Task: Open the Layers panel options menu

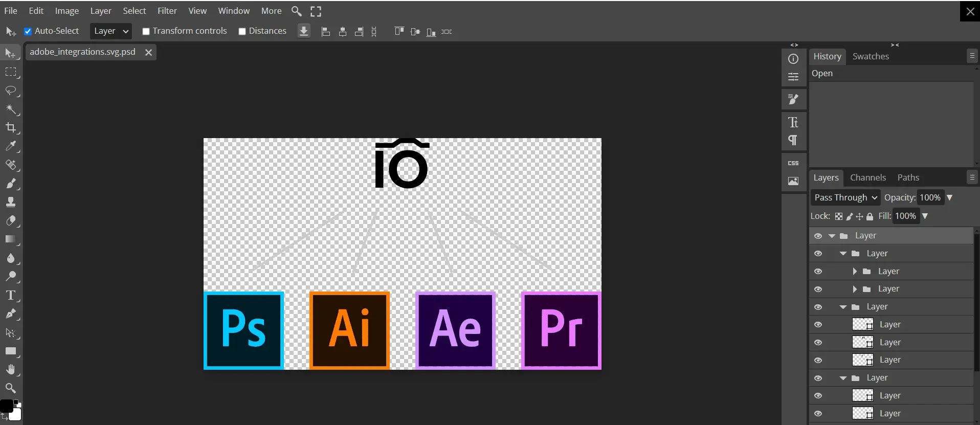Action: point(972,177)
